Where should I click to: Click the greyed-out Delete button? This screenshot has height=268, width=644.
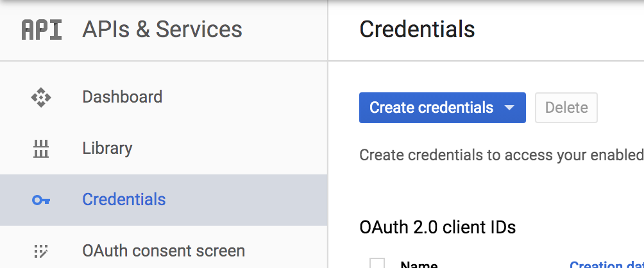tap(566, 108)
